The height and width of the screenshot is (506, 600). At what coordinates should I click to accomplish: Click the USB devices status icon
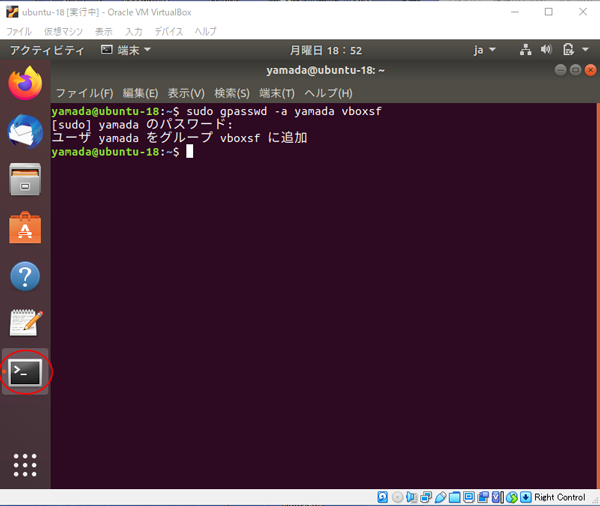[x=440, y=497]
